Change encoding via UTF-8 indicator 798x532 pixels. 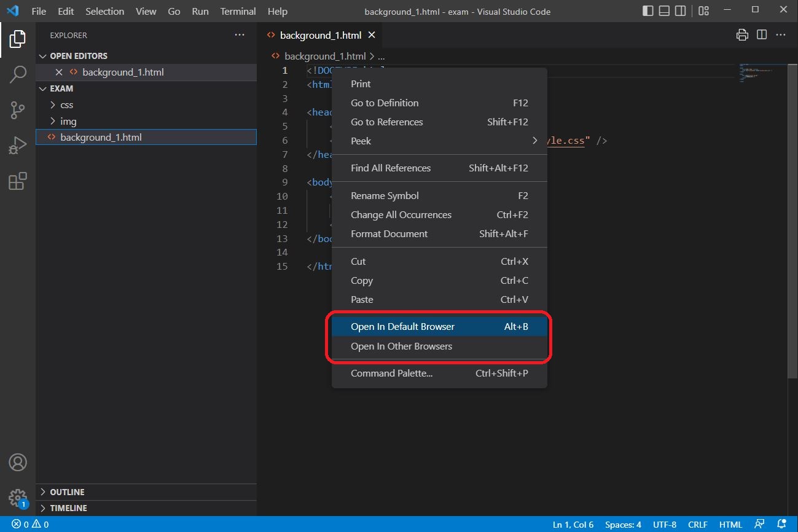[665, 524]
